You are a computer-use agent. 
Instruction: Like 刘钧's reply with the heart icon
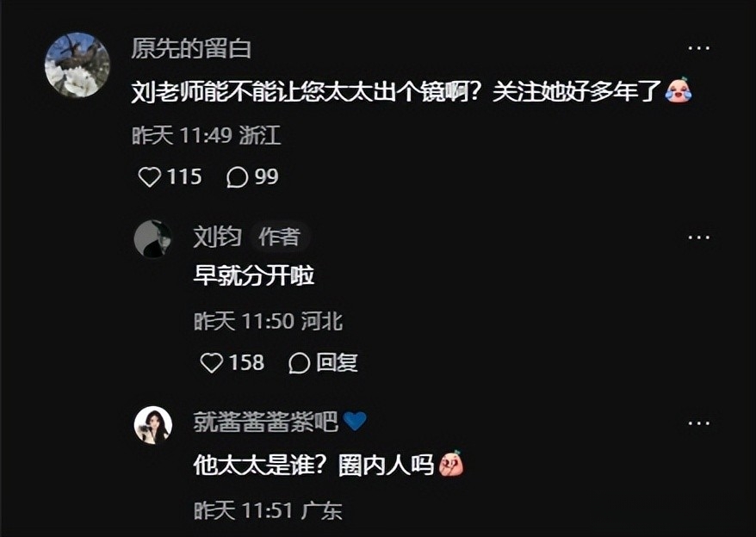tap(211, 363)
